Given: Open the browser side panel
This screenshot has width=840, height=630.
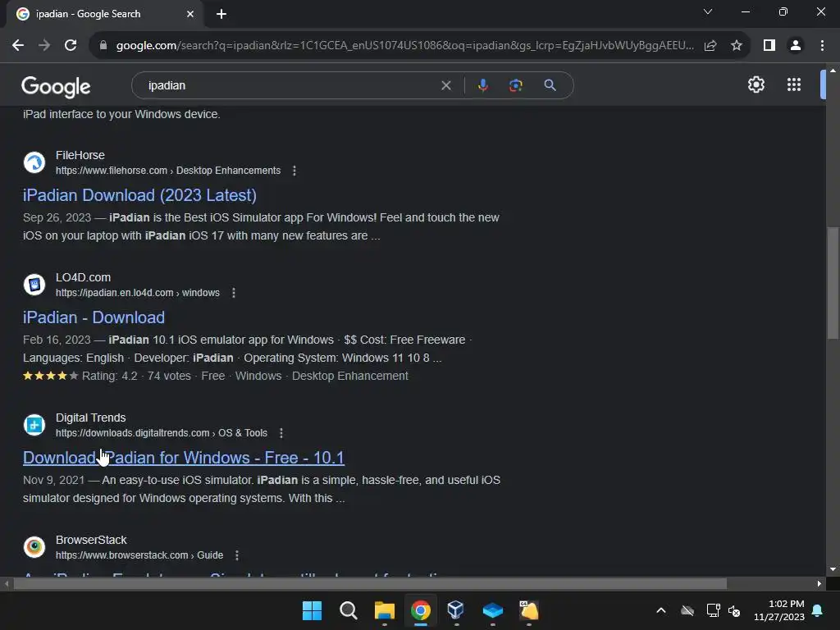Looking at the screenshot, I should pos(769,46).
